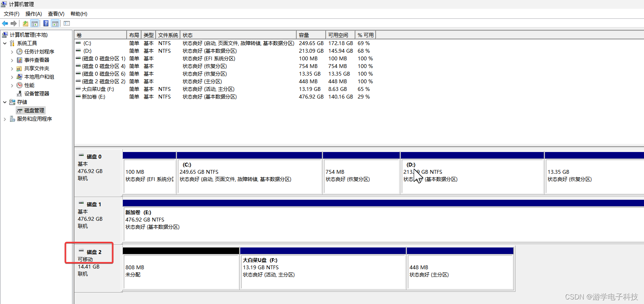Collapse the 系统工具 tree node
This screenshot has width=644, height=304.
click(5, 43)
